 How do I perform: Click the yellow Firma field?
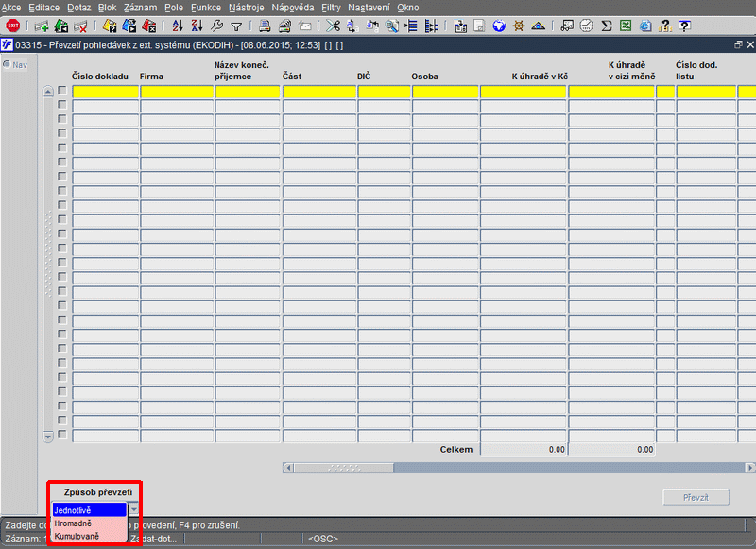coord(177,92)
